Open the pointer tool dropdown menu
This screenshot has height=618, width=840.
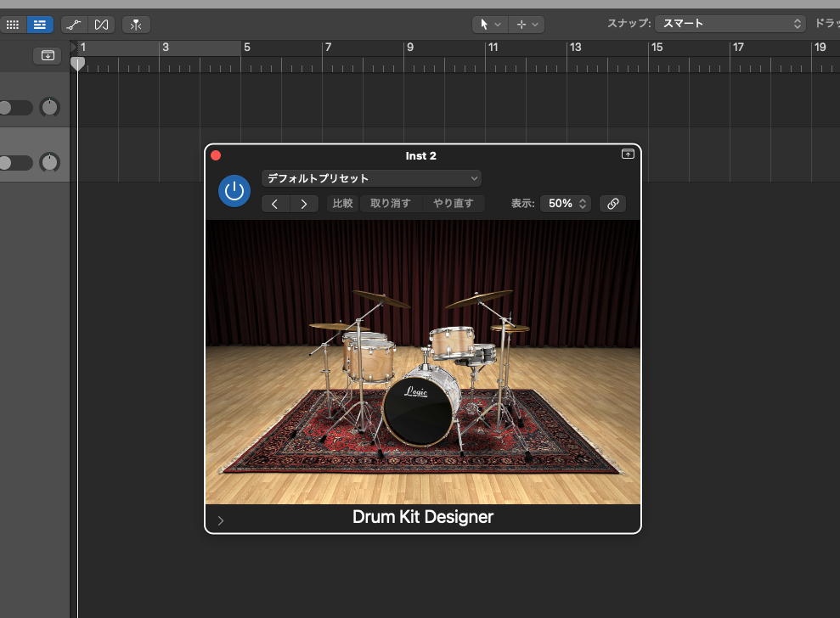490,25
